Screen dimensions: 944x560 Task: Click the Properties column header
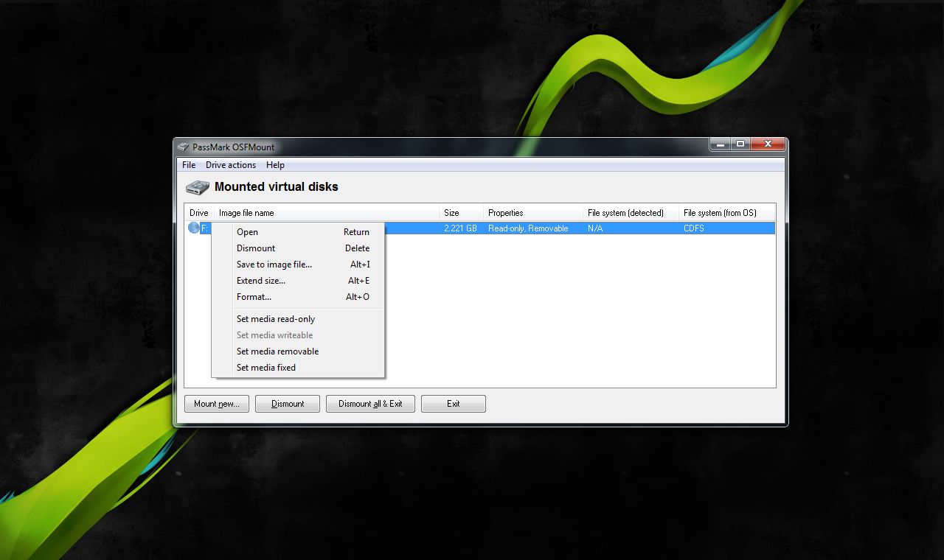click(x=533, y=213)
